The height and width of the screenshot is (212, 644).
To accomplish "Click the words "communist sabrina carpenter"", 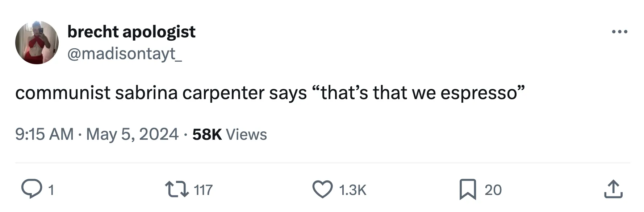I will pyautogui.click(x=96, y=93).
